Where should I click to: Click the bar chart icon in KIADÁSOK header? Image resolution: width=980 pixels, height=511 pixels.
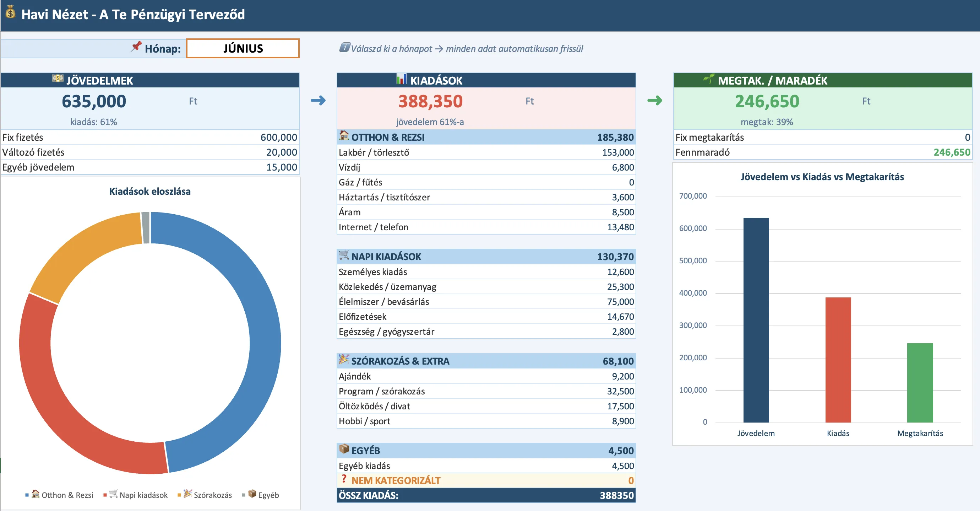click(401, 79)
